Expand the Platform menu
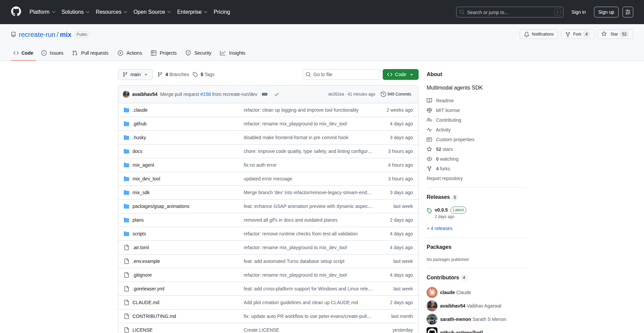Screen dimensions: 644x333 pyautogui.click(x=42, y=12)
